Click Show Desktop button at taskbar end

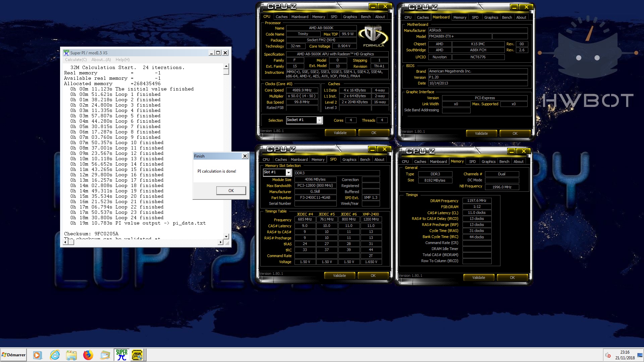pyautogui.click(x=641, y=355)
